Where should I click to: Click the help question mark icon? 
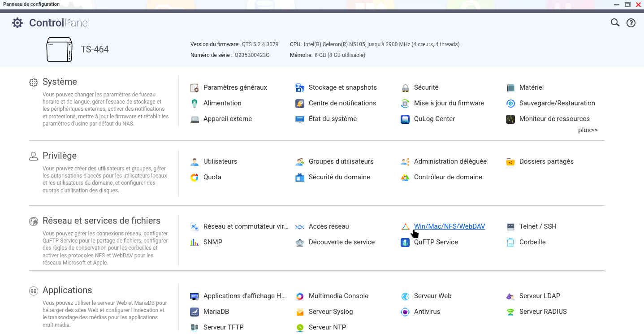(x=631, y=23)
